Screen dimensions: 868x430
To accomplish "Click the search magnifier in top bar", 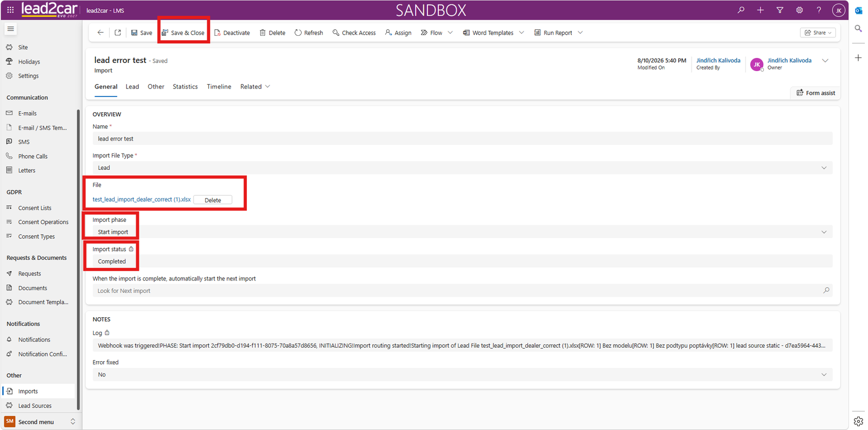I will [741, 10].
